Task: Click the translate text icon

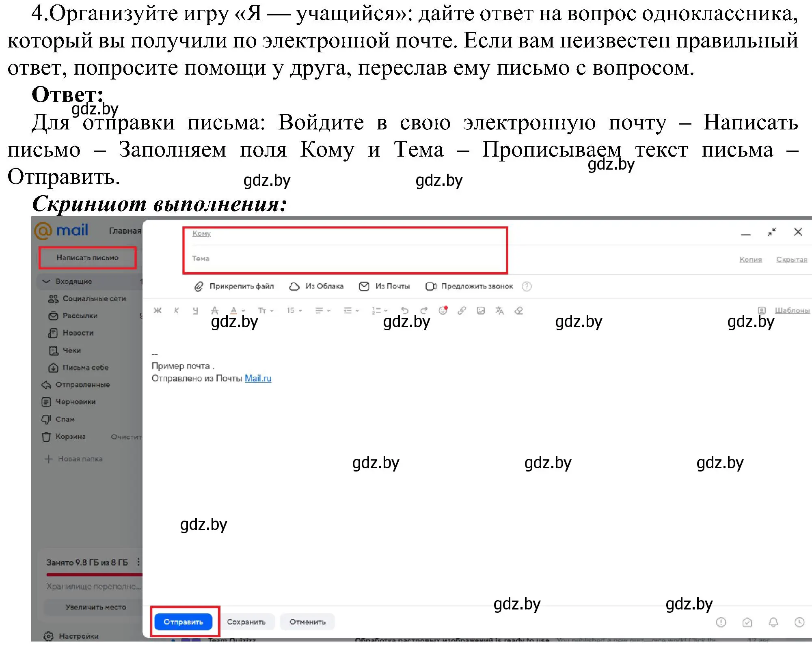Action: 499,310
